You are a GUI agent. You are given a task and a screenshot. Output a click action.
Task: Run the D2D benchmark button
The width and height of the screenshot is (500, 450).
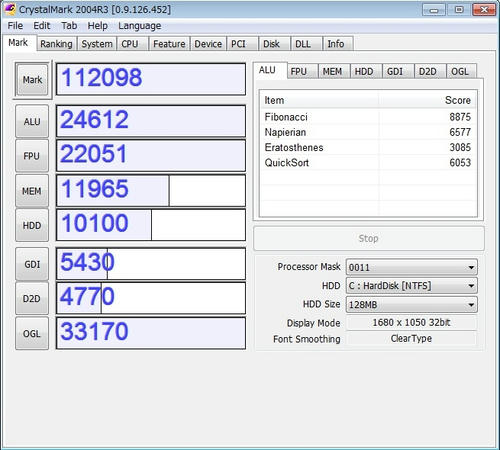pos(32,299)
